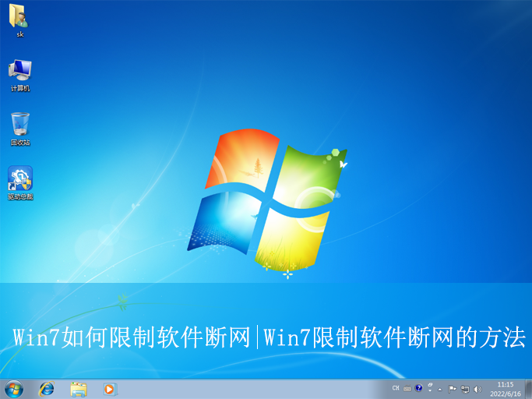Launch Windows Media Player from the taskbar
Screen dimensions: 532x399
(x=109, y=388)
